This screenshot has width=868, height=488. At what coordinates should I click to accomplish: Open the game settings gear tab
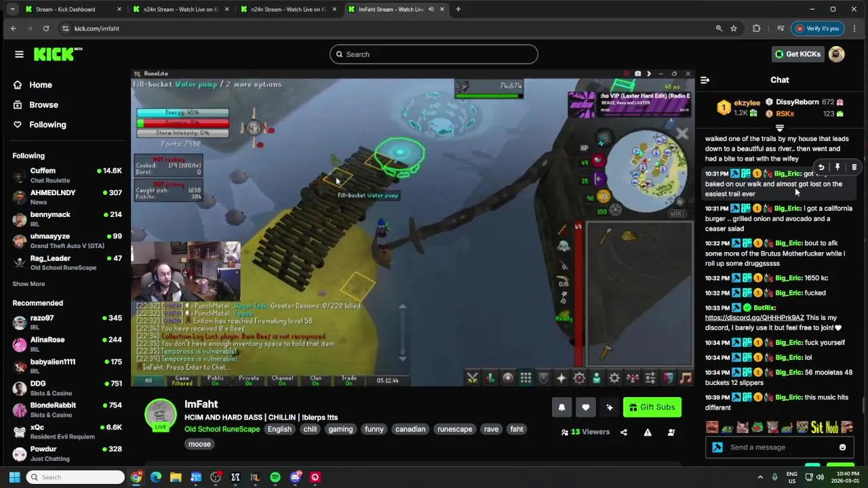[x=614, y=378]
